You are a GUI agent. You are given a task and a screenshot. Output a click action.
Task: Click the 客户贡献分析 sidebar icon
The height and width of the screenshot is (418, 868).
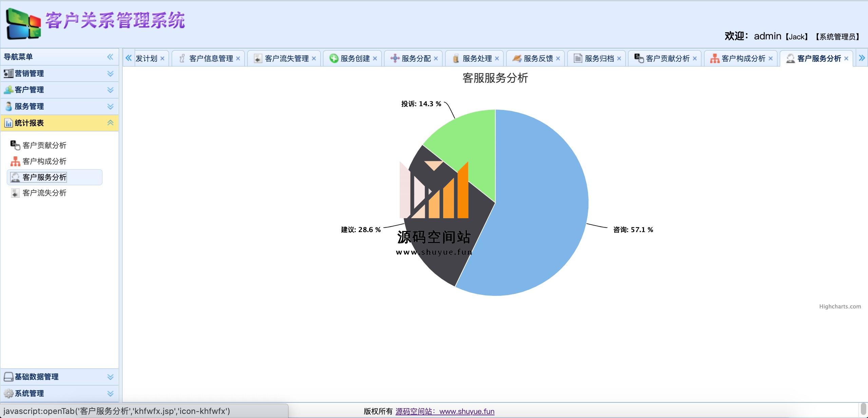[x=15, y=145]
